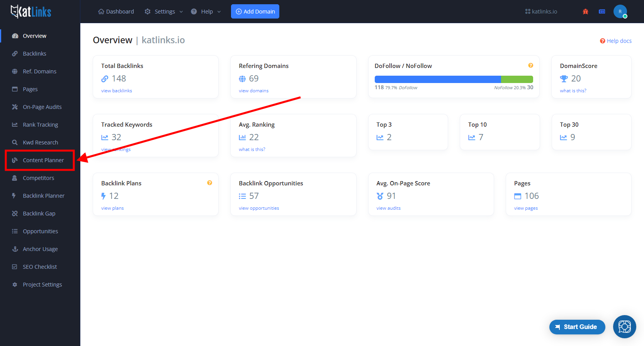644x346 pixels.
Task: Open the user avatar menu
Action: tap(620, 12)
